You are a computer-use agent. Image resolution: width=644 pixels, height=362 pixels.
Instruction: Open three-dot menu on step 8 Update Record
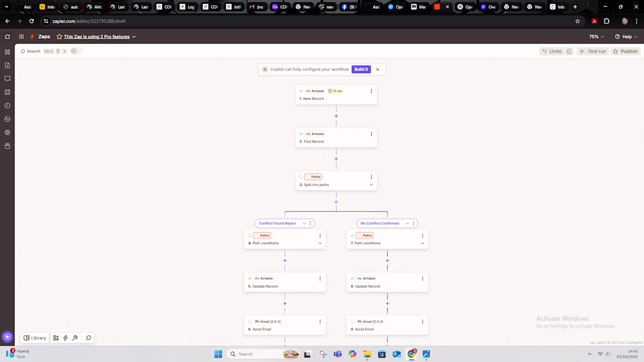423,279
